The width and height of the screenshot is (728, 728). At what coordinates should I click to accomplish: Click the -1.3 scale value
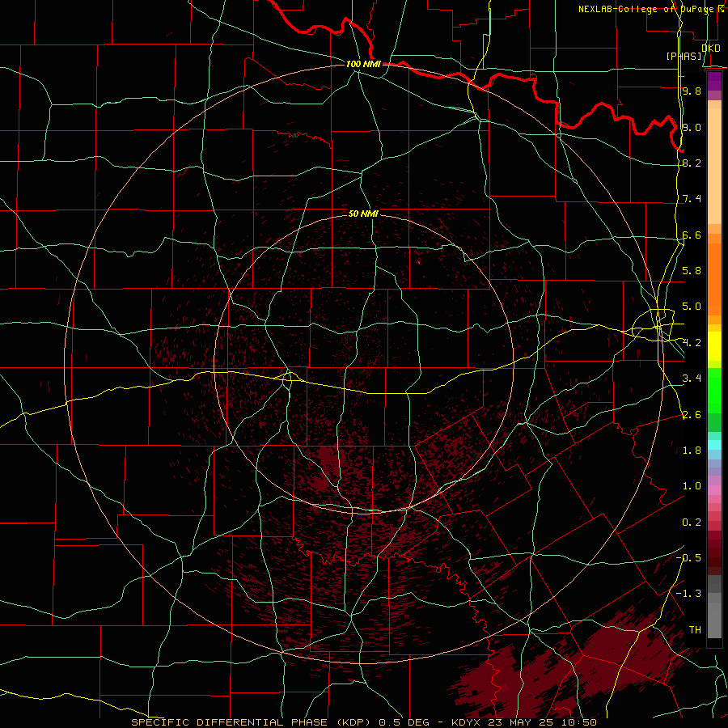[688, 594]
